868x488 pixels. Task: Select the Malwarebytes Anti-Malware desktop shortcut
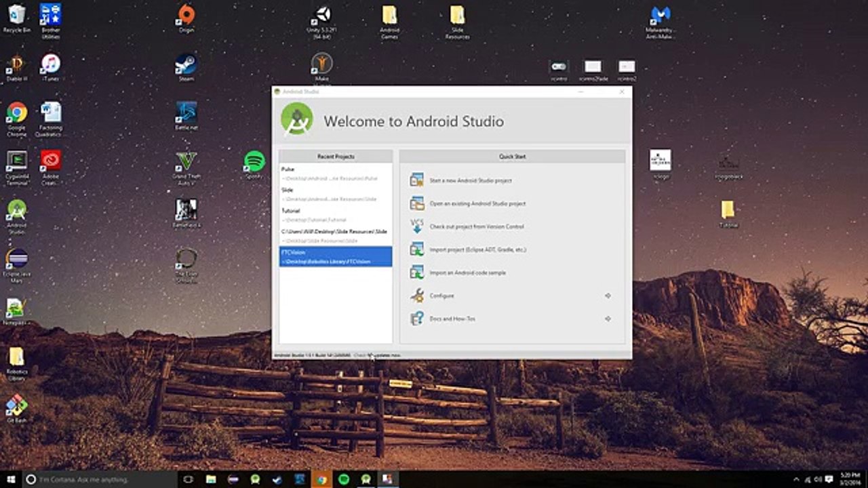click(x=660, y=21)
